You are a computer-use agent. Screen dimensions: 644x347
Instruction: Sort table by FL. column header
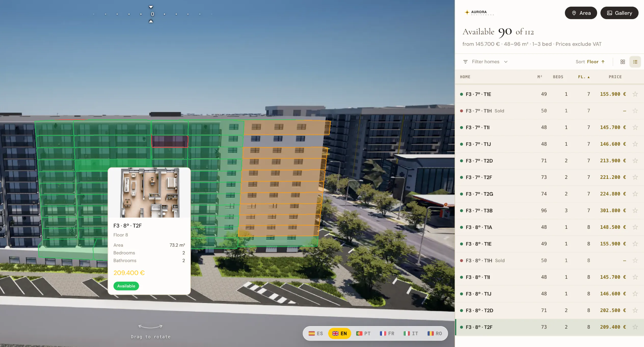pos(584,77)
